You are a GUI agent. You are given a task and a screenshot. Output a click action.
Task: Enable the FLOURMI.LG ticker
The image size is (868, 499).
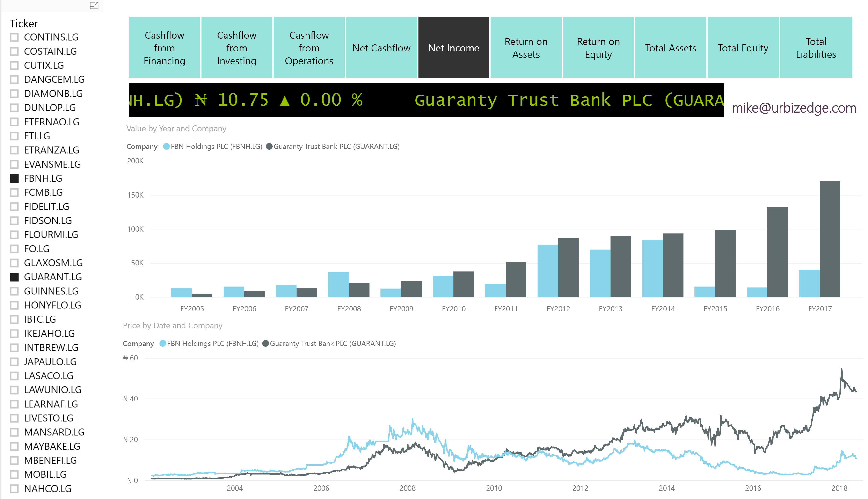(15, 235)
